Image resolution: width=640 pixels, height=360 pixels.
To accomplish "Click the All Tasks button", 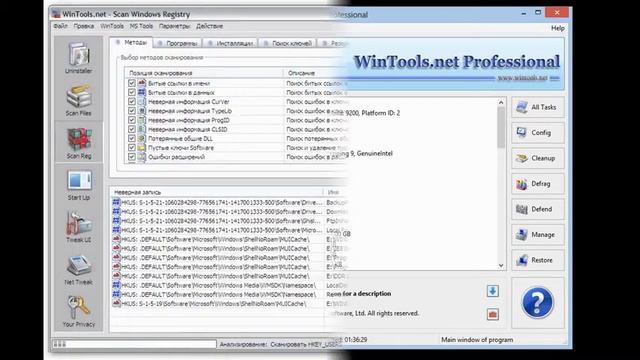I will [538, 107].
